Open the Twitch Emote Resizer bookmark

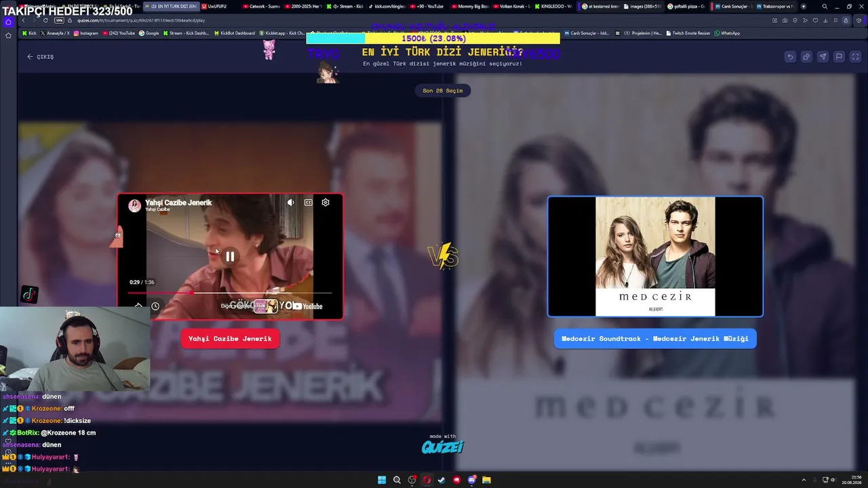tap(689, 33)
